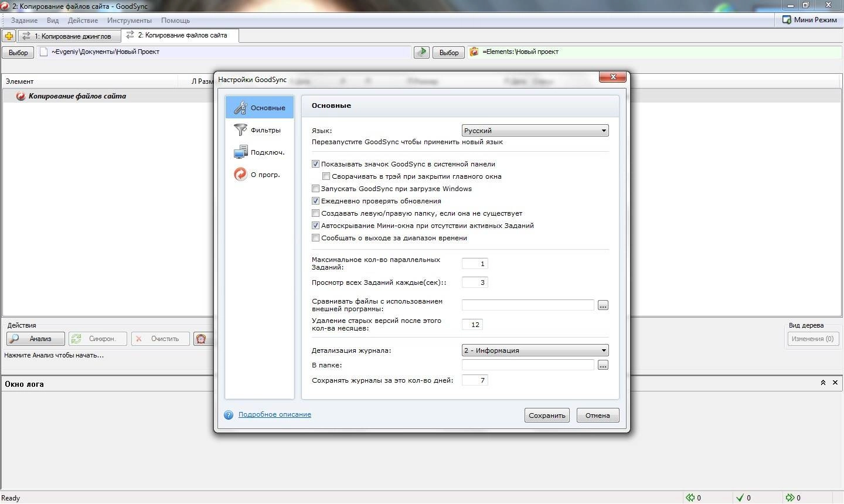Click the green arrow sync direction button

tap(421, 52)
